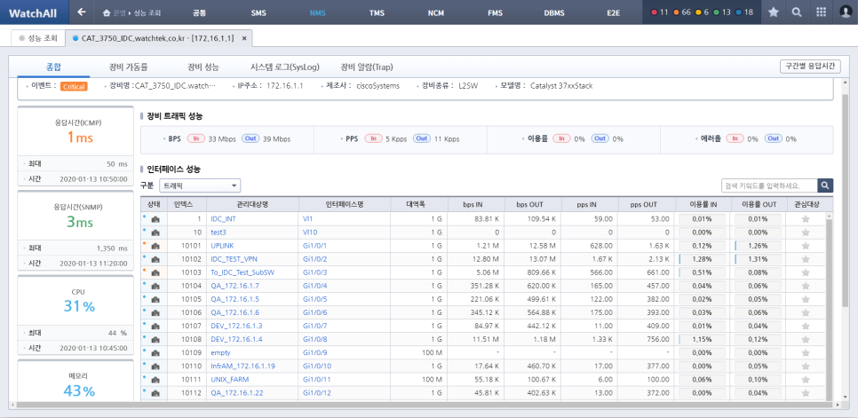Open the TMS menu
This screenshot has width=858, height=418.
[x=376, y=12]
